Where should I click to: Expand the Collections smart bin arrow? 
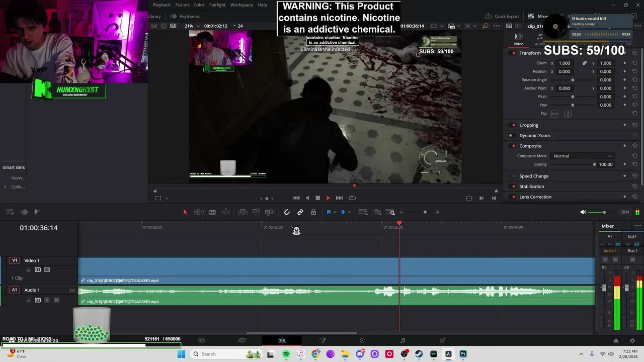[5, 187]
